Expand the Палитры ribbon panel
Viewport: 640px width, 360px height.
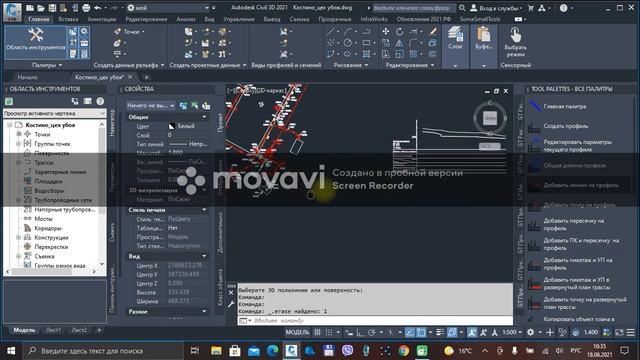point(47,65)
